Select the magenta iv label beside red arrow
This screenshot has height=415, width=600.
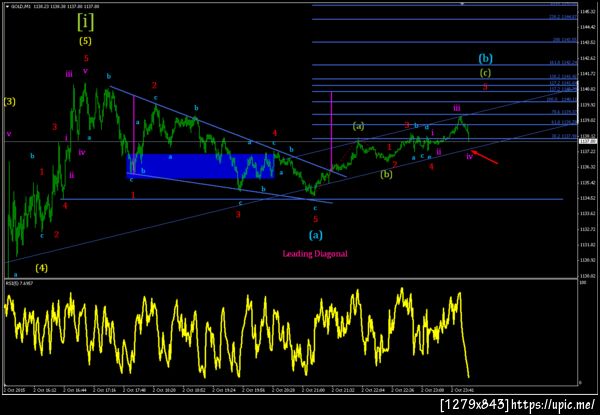(x=470, y=156)
